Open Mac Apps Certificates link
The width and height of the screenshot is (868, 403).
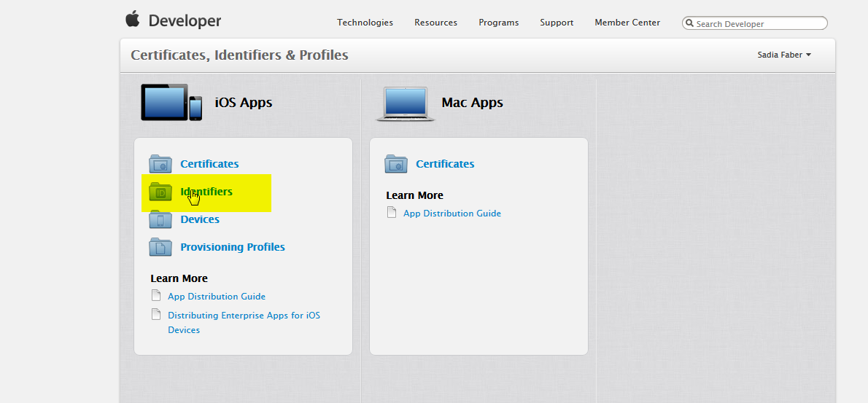(445, 164)
